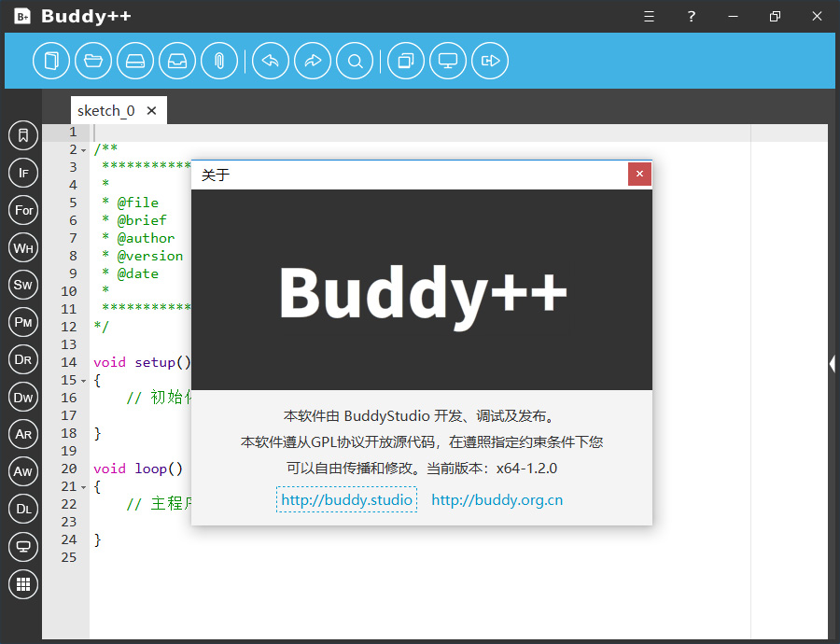The height and width of the screenshot is (644, 840).
Task: Open a file with the folder icon
Action: click(x=93, y=61)
